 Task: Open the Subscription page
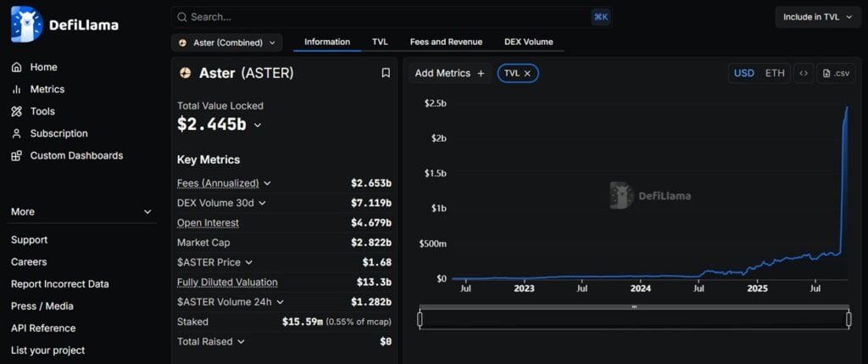[58, 133]
